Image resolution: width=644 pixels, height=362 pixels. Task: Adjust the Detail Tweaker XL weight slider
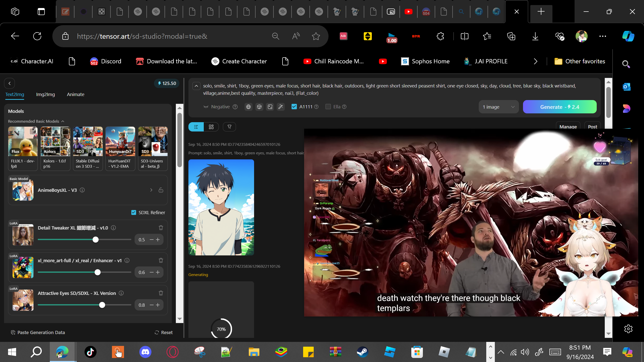95,240
